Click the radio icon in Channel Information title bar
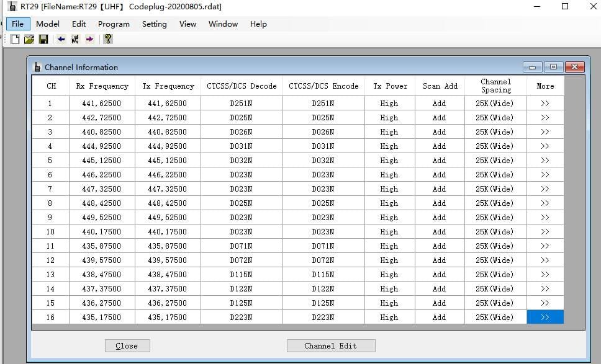The height and width of the screenshot is (364, 601). pos(37,67)
